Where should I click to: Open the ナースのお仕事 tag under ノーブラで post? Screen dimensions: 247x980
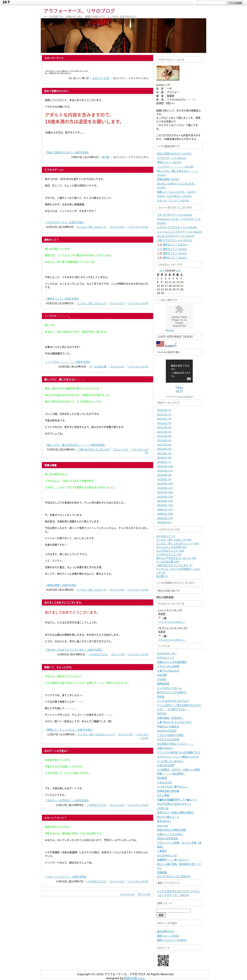click(x=98, y=367)
